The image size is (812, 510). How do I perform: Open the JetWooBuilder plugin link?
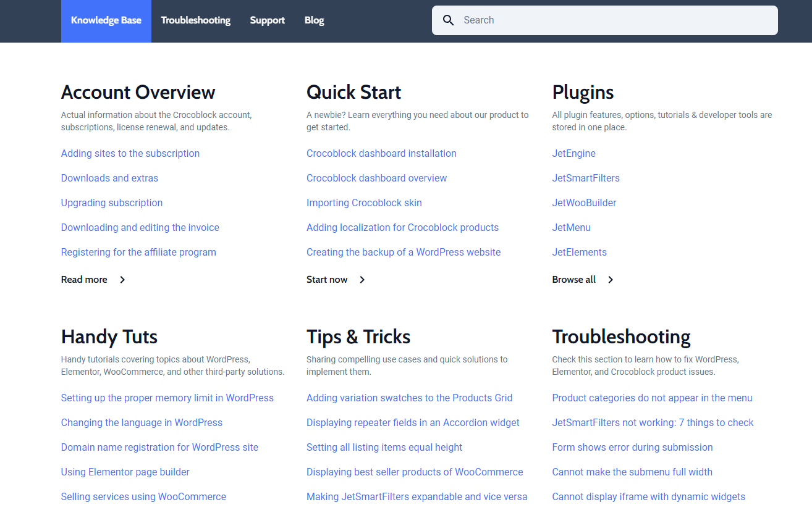(584, 203)
